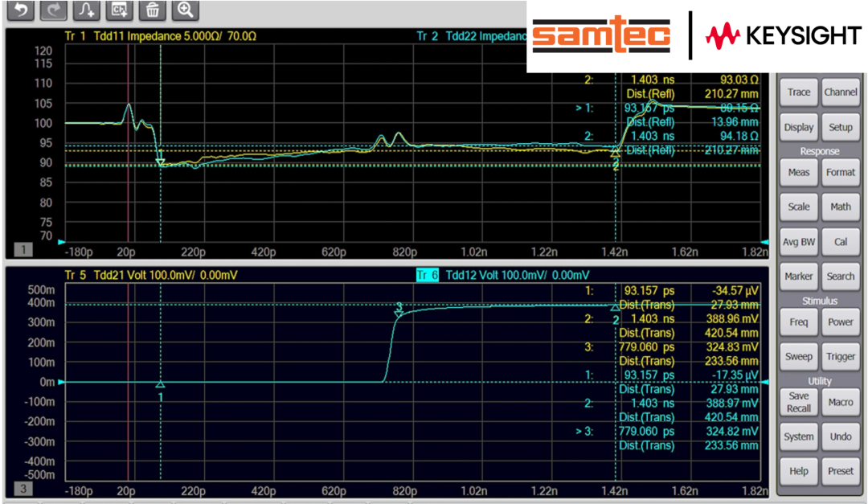The image size is (868, 504).
Task: Open the Sweep button
Action: 799,357
